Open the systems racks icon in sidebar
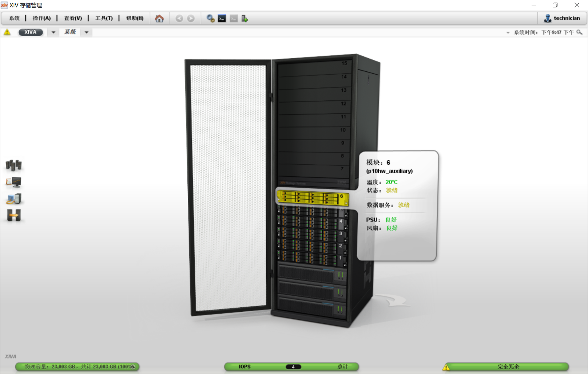The height and width of the screenshot is (374, 588). click(14, 165)
